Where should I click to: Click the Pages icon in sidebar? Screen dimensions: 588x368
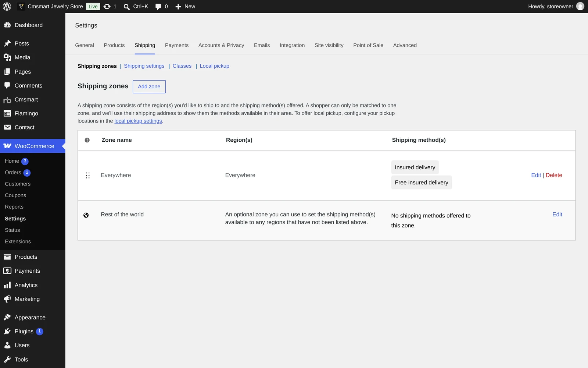7,72
